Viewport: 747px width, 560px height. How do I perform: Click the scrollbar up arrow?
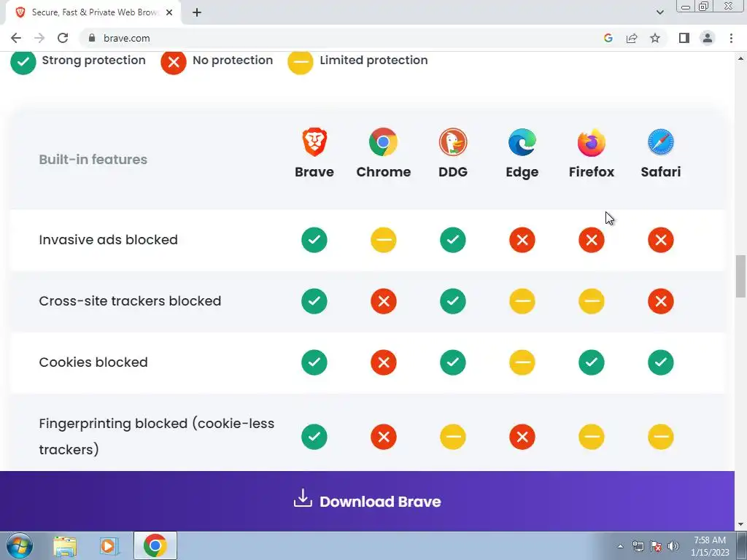coord(740,58)
